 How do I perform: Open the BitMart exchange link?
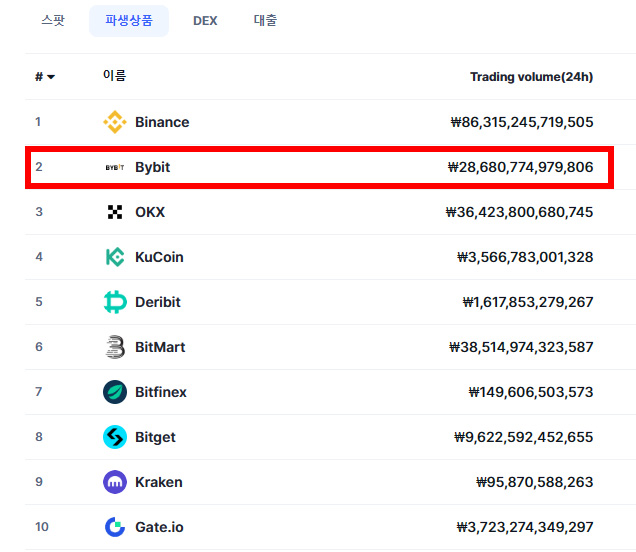pyautogui.click(x=160, y=347)
